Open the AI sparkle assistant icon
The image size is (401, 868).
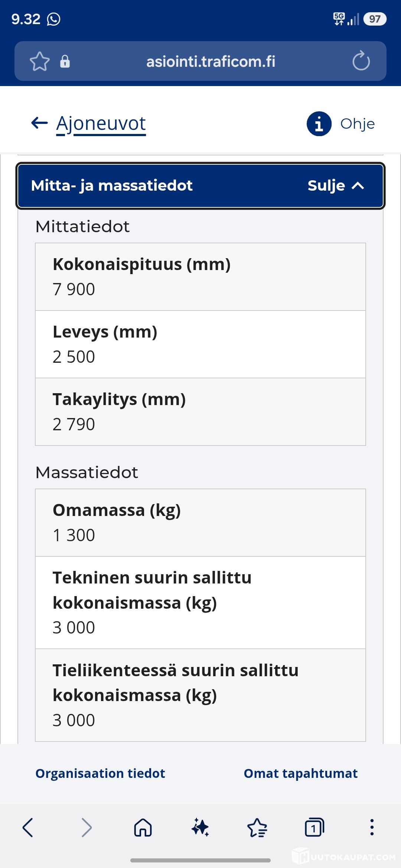pos(200,827)
